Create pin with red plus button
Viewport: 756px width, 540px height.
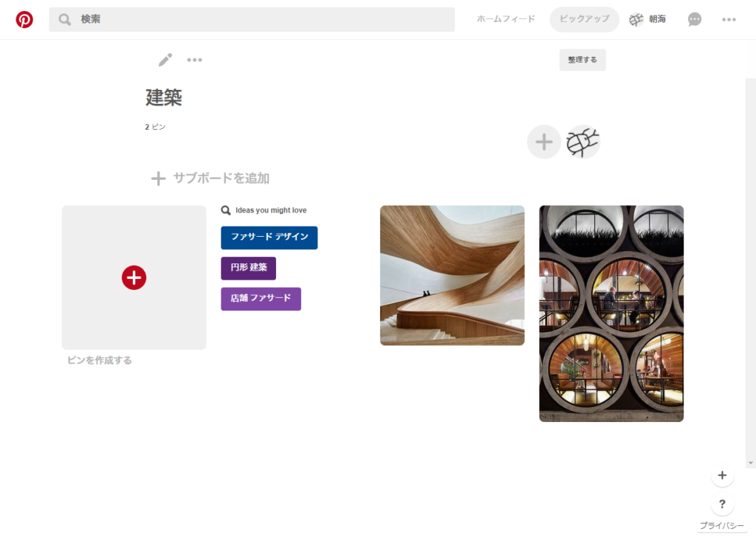click(x=134, y=277)
